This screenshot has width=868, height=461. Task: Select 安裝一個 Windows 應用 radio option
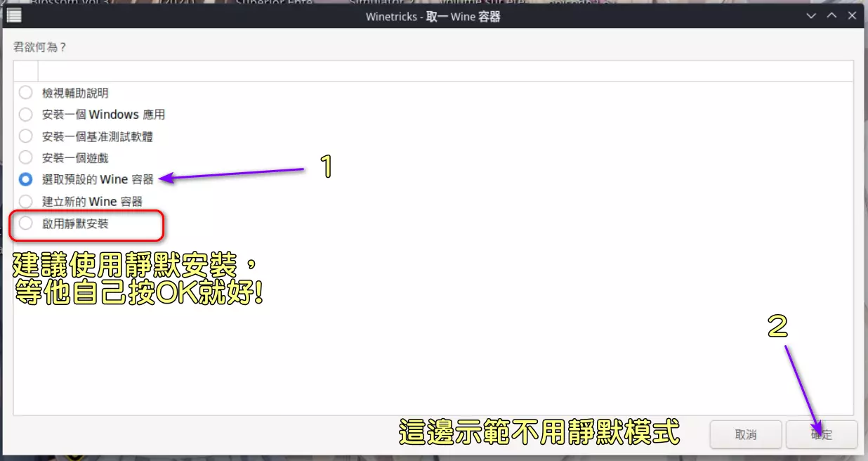26,114
